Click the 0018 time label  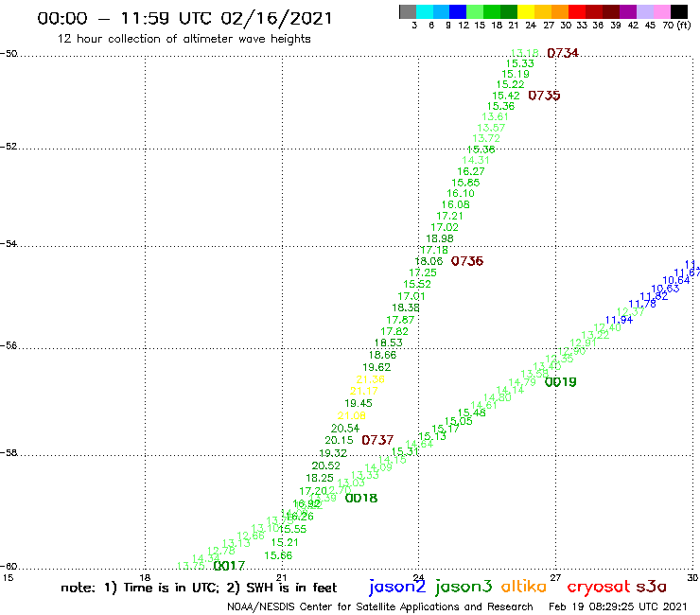(361, 498)
